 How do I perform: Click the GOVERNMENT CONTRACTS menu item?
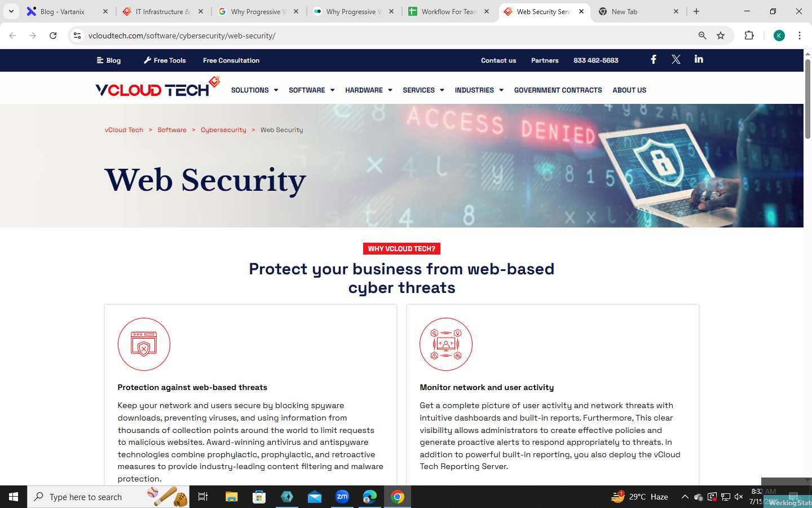point(558,90)
